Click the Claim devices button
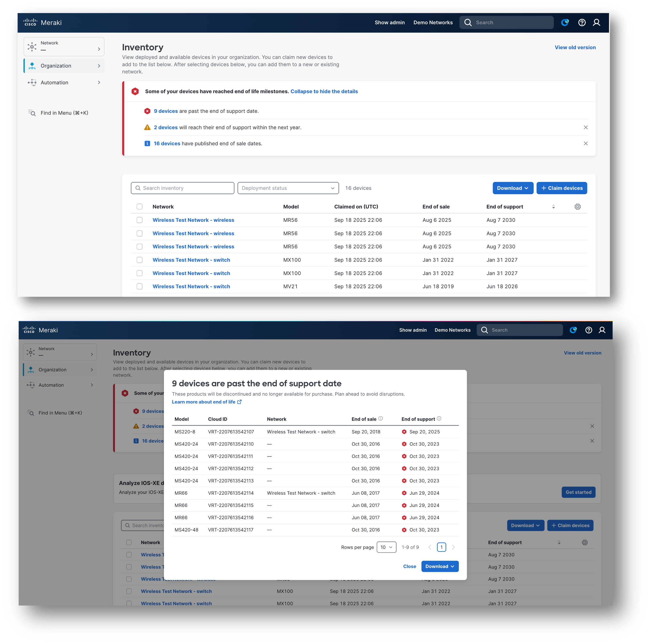This screenshot has height=644, width=651. 561,188
